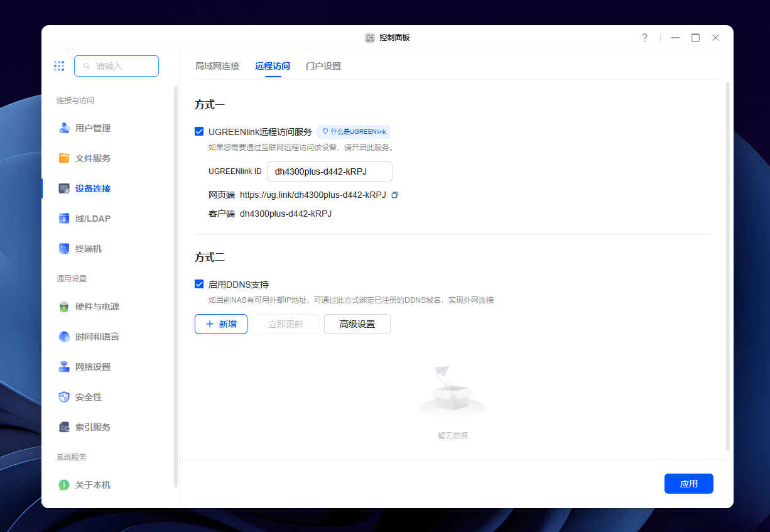
Task: Open 域/LDAP configuration
Action: coord(89,218)
